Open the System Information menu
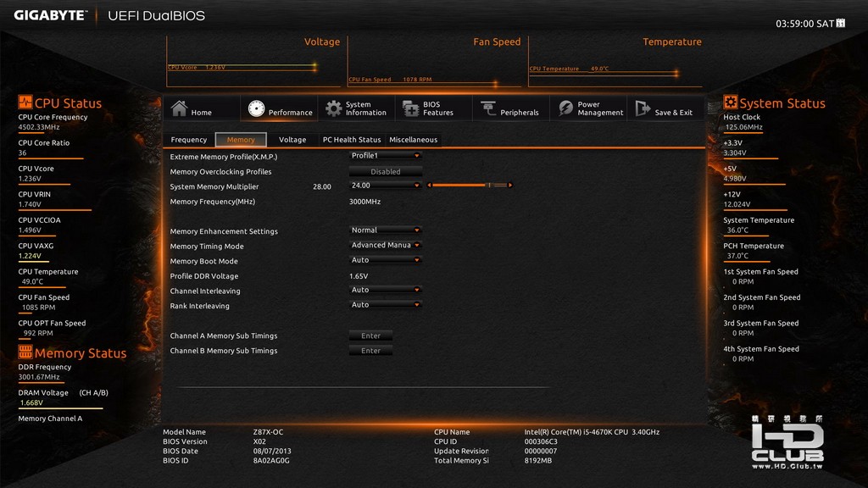The width and height of the screenshot is (868, 488). click(x=356, y=108)
